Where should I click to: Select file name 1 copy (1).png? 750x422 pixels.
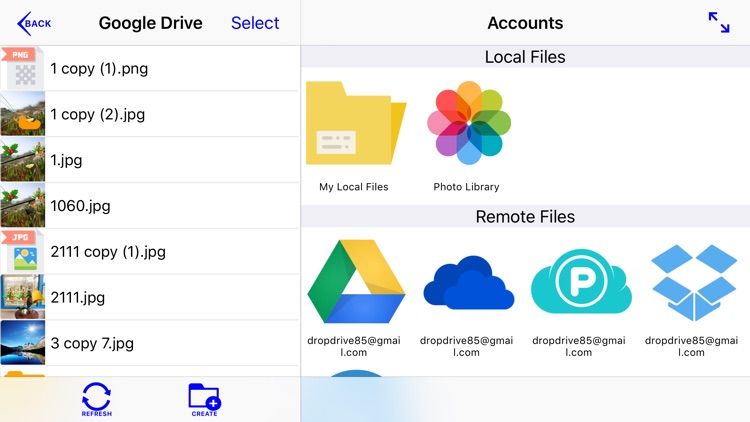click(x=99, y=69)
